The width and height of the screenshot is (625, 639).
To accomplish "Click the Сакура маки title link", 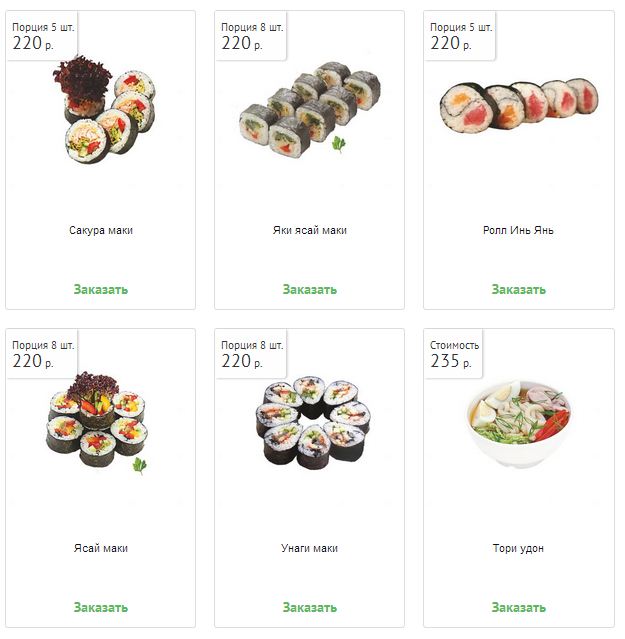I will point(101,230).
